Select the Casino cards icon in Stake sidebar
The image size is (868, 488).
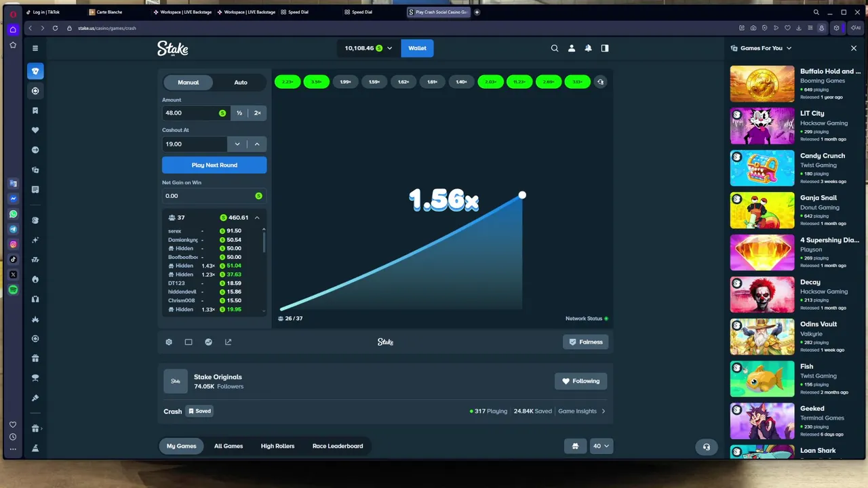(35, 71)
